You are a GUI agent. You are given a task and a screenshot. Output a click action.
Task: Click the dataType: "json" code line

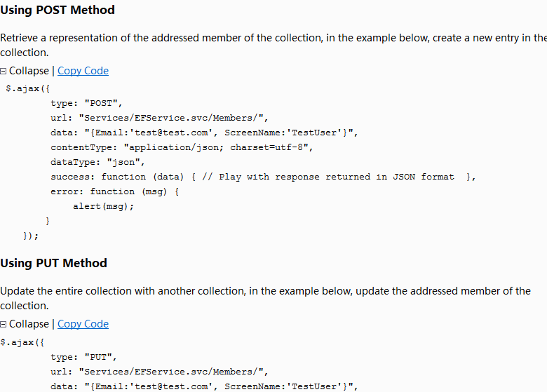click(x=97, y=162)
